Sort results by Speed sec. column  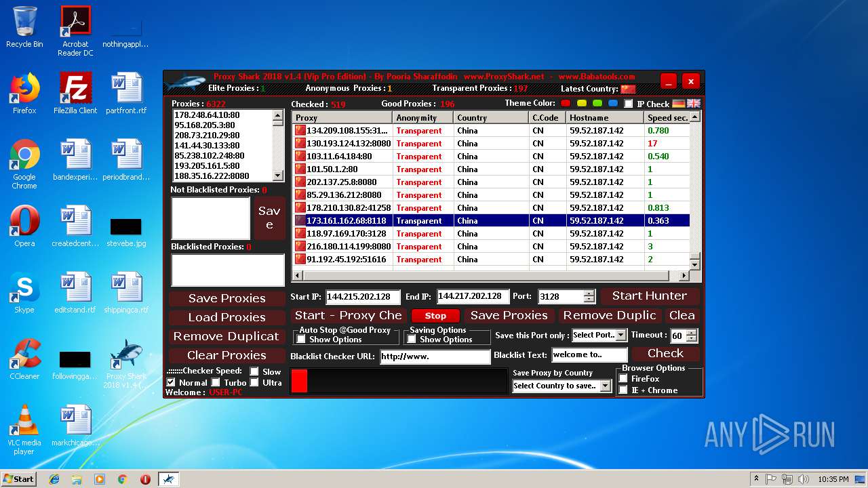click(x=667, y=118)
